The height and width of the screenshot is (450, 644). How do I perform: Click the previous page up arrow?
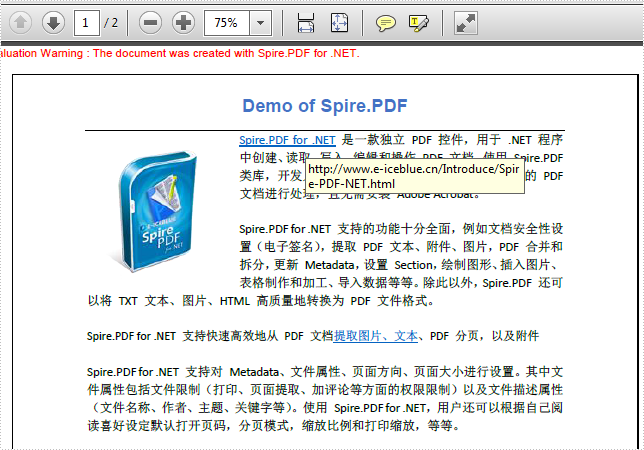click(x=21, y=22)
